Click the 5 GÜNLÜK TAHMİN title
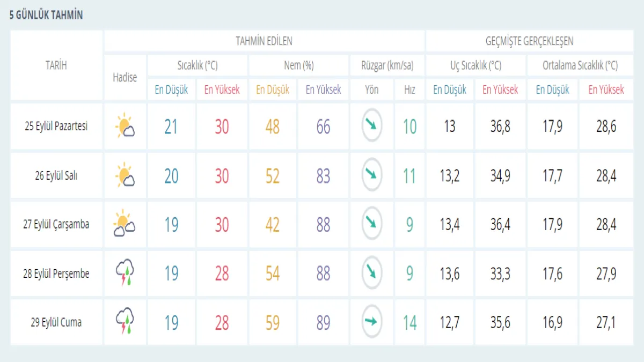The image size is (644, 362). coord(46,15)
